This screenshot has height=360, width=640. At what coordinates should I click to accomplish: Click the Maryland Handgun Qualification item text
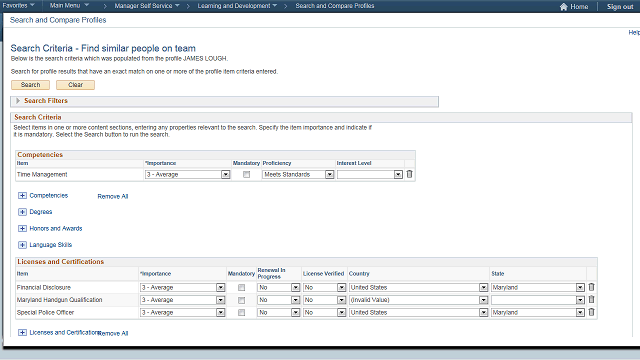pos(60,300)
